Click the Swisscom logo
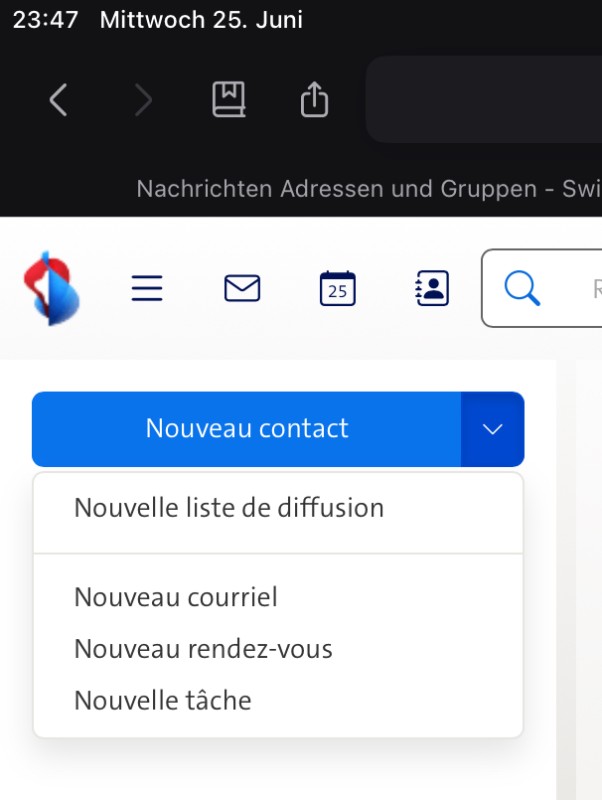The width and height of the screenshot is (602, 800). pos(52,288)
